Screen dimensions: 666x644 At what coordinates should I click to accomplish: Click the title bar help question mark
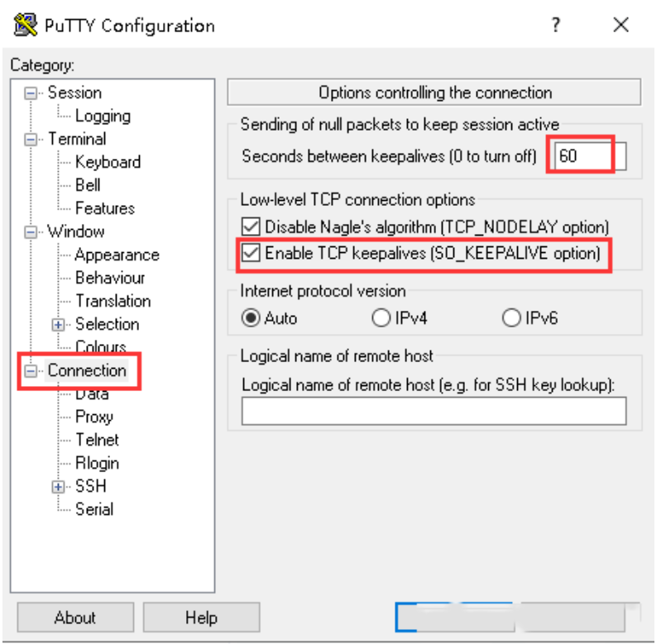[x=557, y=26]
